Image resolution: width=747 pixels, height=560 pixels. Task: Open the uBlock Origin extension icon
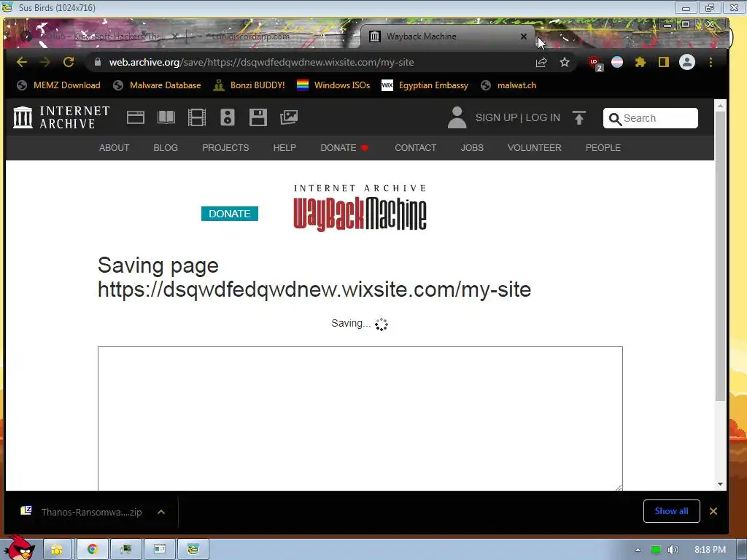[595, 63]
